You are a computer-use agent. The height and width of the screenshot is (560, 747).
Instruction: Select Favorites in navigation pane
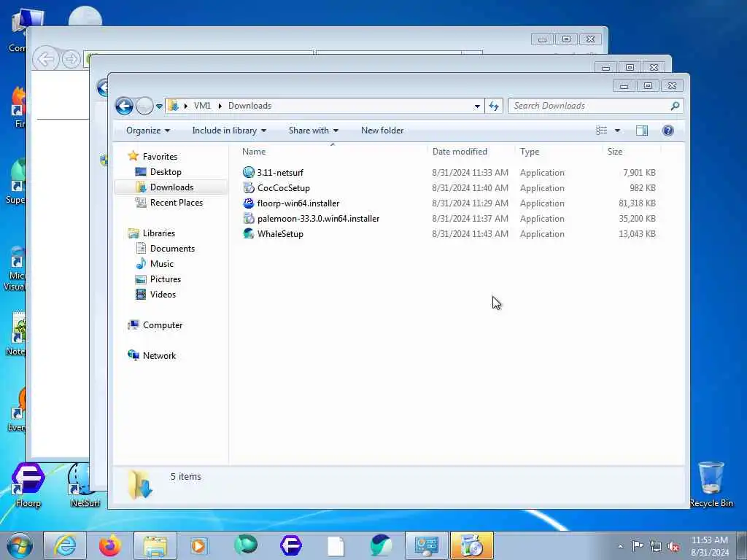click(160, 157)
